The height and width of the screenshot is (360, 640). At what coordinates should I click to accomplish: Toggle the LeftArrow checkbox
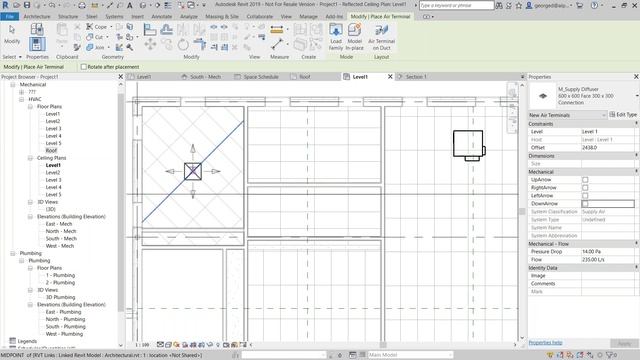point(585,196)
